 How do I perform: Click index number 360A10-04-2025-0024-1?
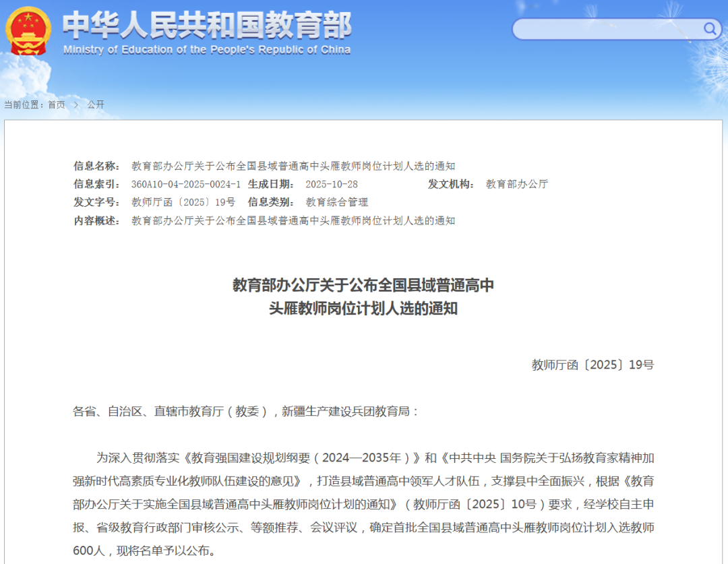185,184
